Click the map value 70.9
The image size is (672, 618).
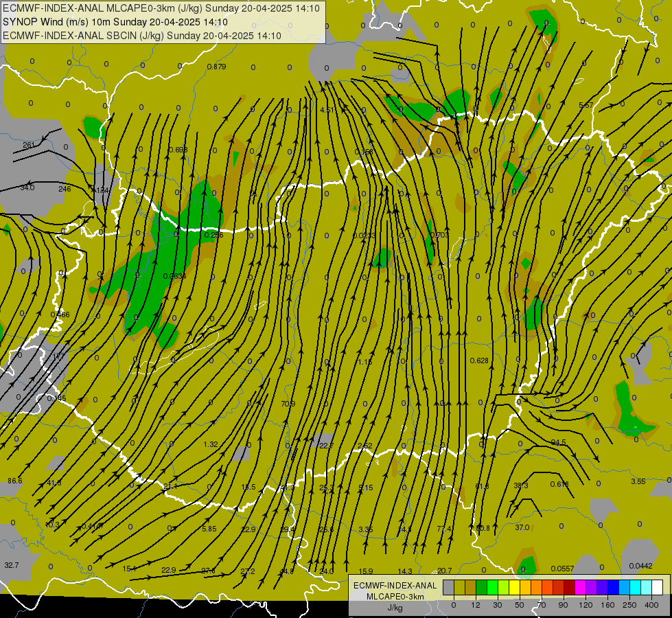pyautogui.click(x=288, y=404)
